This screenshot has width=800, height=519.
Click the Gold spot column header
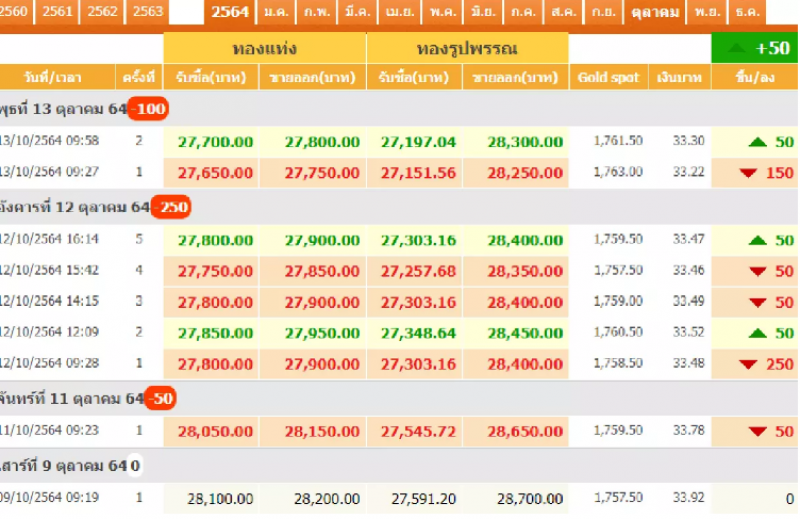609,77
